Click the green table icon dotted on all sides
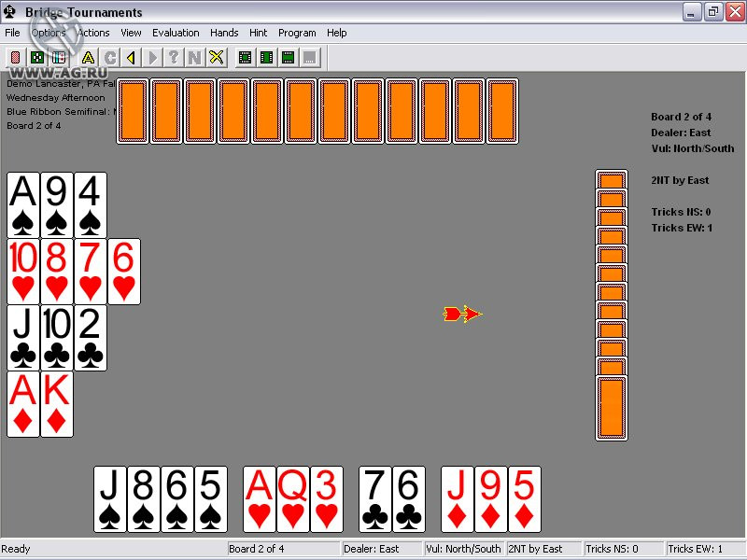Image resolution: width=747 pixels, height=560 pixels. 245,58
